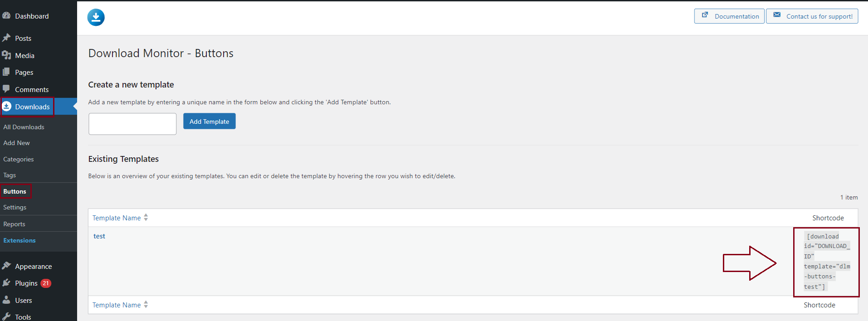Click the Dashboard gauge icon
The height and width of the screenshot is (321, 868).
click(x=6, y=15)
